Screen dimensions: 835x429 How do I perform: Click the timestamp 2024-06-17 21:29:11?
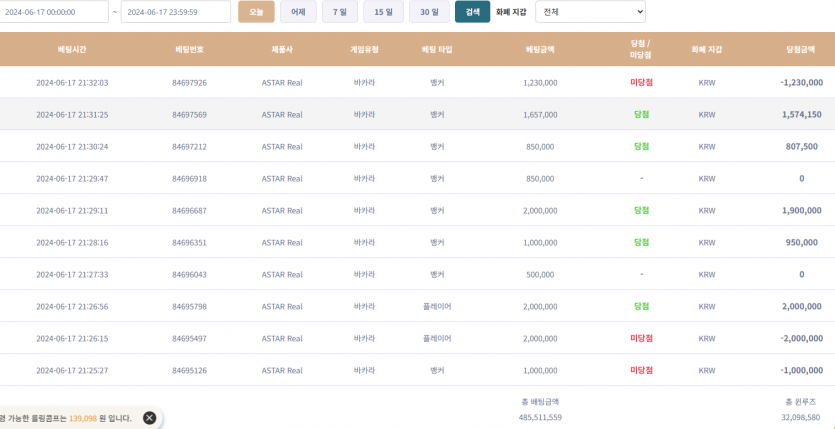(72, 211)
